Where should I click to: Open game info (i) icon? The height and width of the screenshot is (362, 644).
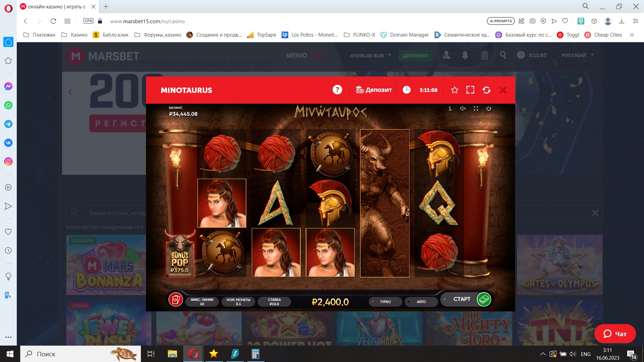(450, 108)
